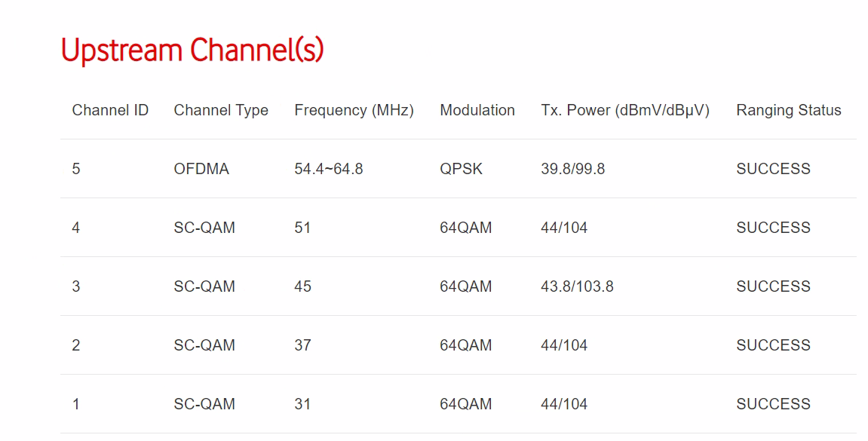Click channel ID 5 cell
Screen dimensions: 868x441
point(76,169)
